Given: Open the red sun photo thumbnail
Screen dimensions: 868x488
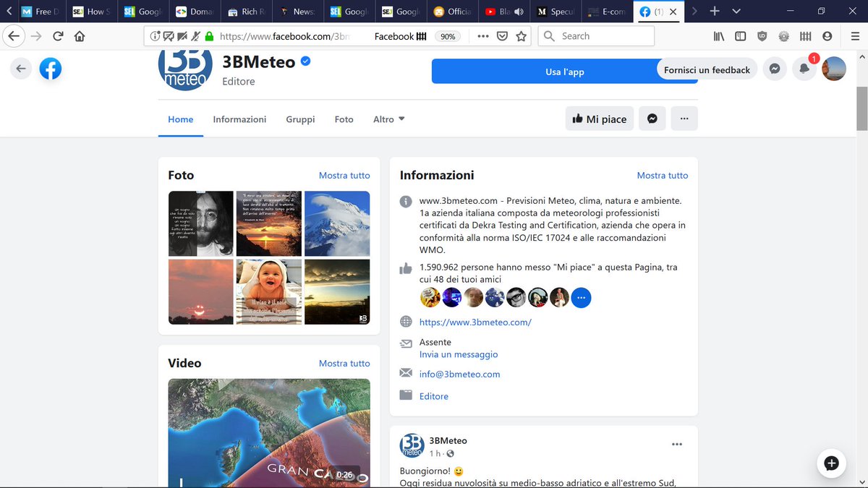Looking at the screenshot, I should coord(200,291).
